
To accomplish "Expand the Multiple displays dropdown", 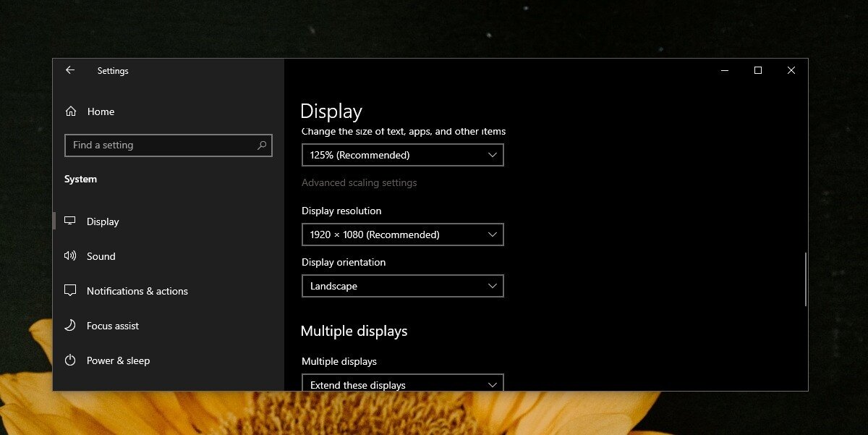I will tap(402, 384).
